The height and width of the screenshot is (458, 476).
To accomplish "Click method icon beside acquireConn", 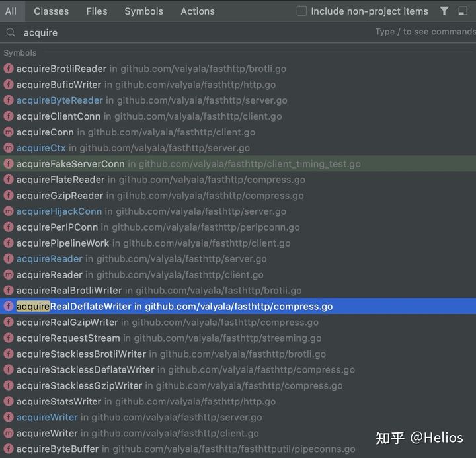I will point(9,132).
